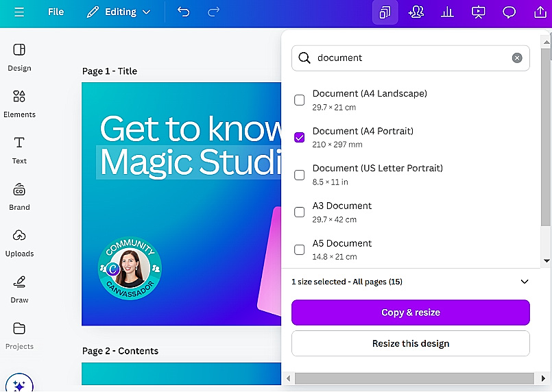Select the 'Page 2 - Contents' label
This screenshot has height=392, width=552.
pos(120,351)
